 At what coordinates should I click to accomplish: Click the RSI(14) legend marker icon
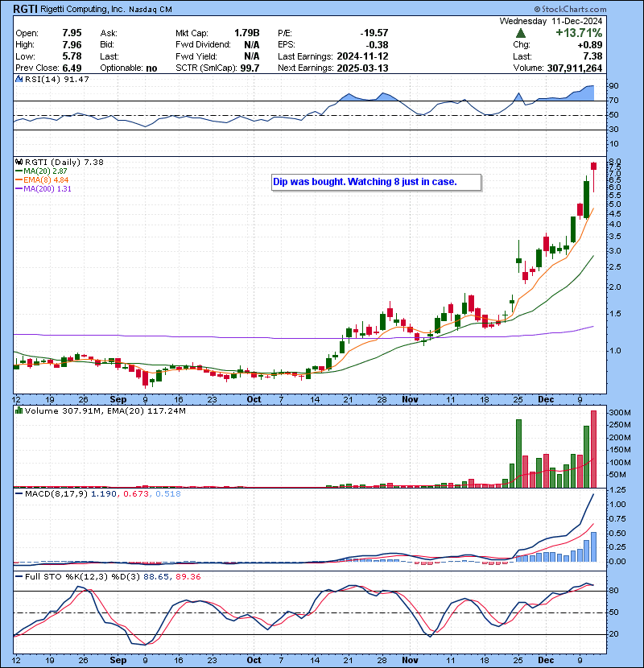pos(18,79)
